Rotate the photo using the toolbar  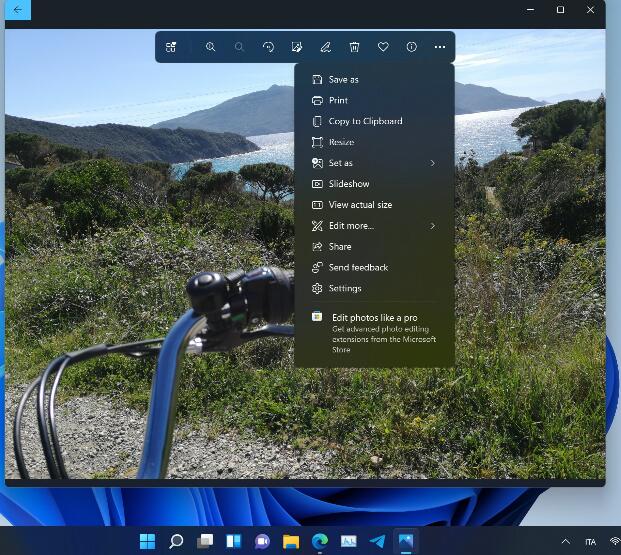pos(268,47)
